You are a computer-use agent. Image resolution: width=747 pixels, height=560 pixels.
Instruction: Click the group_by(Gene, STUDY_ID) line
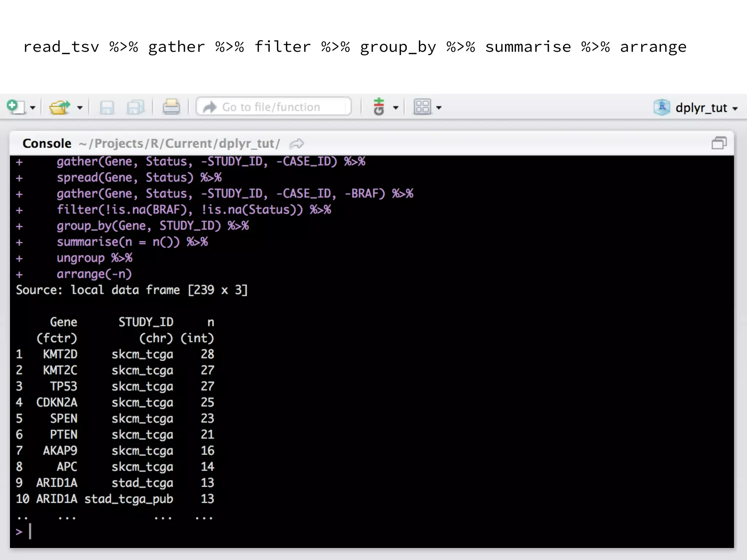[x=152, y=226]
